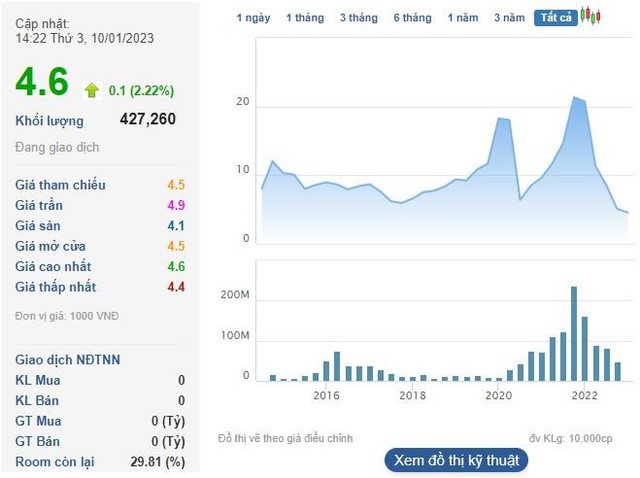Select the "1 năm" time range
640x478 pixels.
pos(463,18)
